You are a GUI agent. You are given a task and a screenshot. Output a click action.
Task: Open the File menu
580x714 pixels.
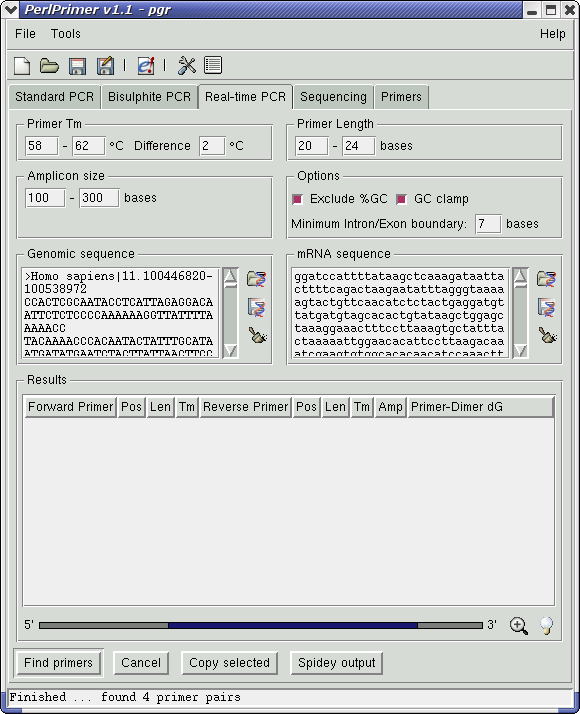pos(25,34)
